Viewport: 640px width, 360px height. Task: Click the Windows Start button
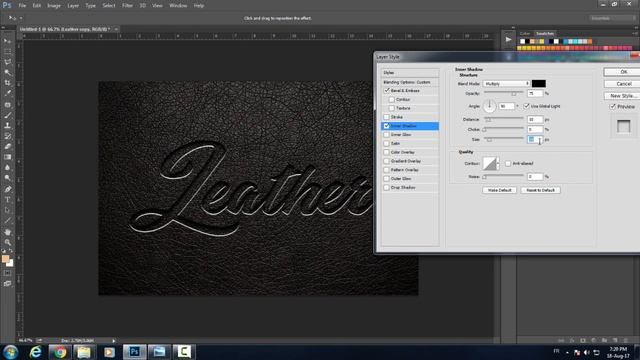[x=10, y=352]
